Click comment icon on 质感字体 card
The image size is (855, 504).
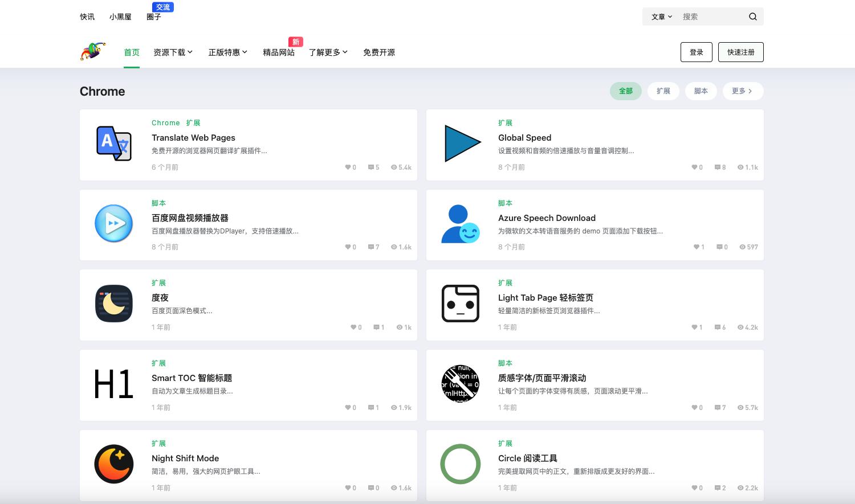(x=718, y=408)
